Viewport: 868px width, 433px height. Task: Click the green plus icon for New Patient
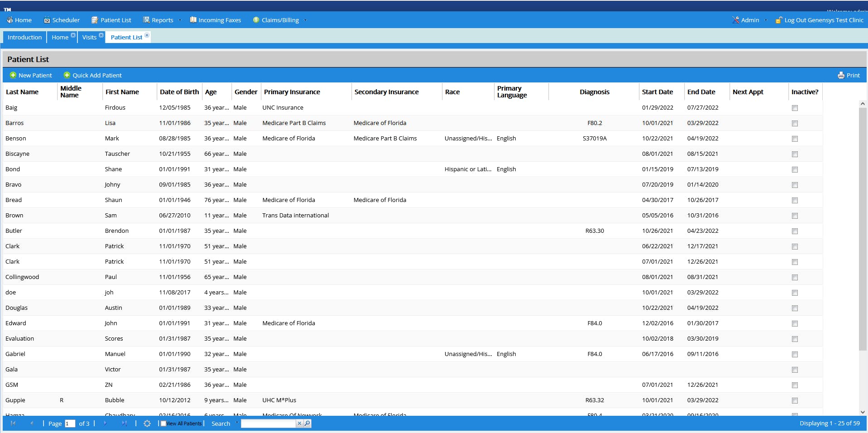[13, 75]
